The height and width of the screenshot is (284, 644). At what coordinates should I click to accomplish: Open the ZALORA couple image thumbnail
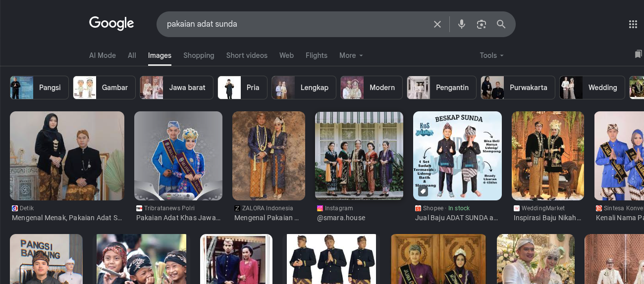pyautogui.click(x=268, y=156)
